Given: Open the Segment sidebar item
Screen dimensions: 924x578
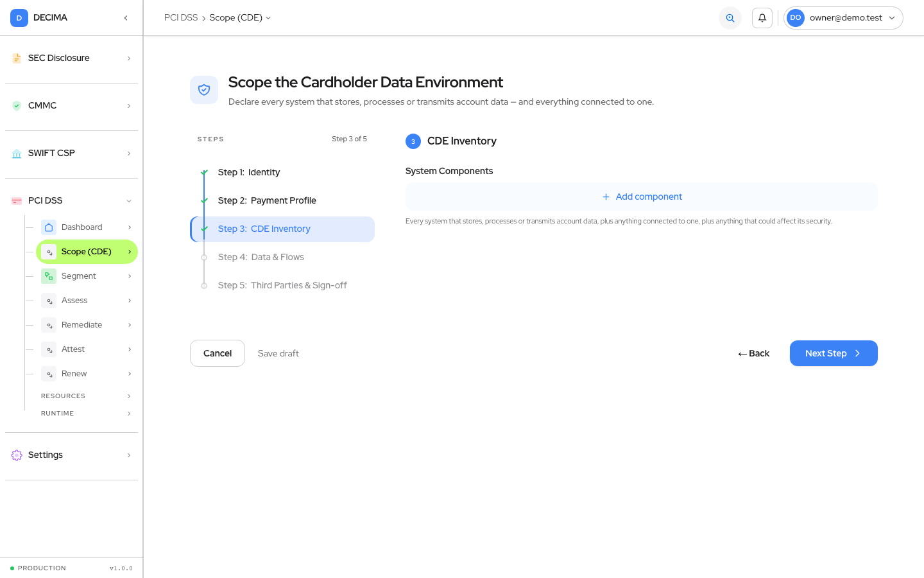Looking at the screenshot, I should [x=87, y=276].
